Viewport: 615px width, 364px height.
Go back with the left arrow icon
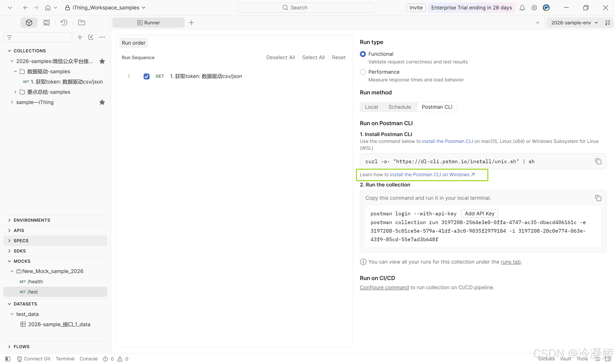tap(25, 8)
